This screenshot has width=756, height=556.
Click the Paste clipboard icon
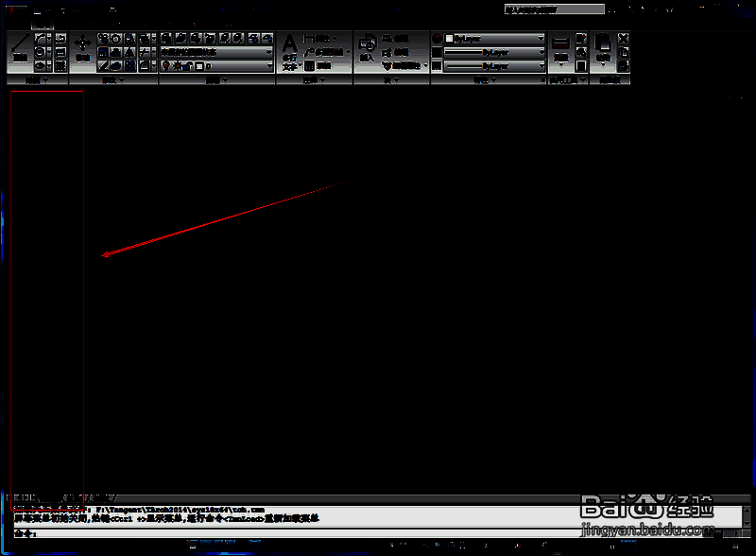[x=602, y=47]
